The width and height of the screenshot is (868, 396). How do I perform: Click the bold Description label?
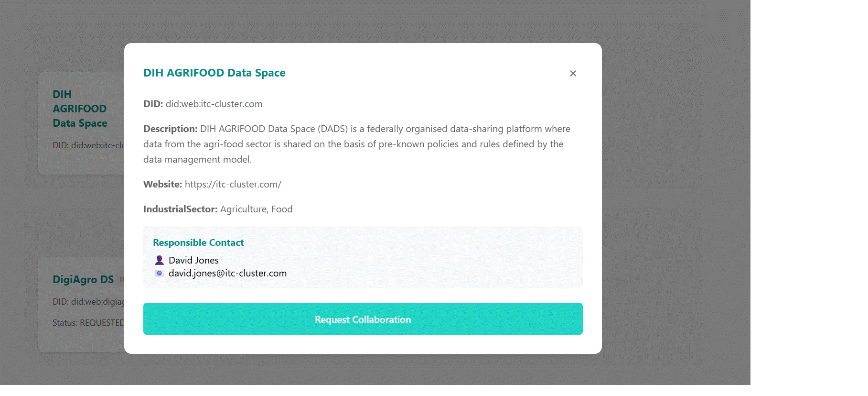pyautogui.click(x=170, y=129)
